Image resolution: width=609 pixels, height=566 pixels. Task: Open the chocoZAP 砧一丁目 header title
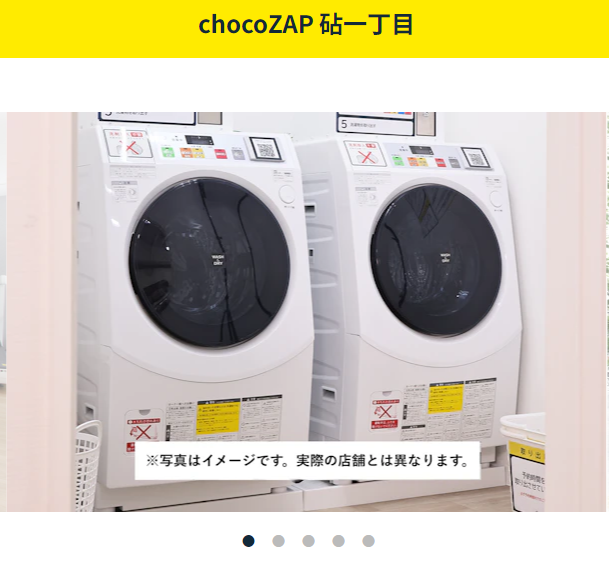click(305, 25)
